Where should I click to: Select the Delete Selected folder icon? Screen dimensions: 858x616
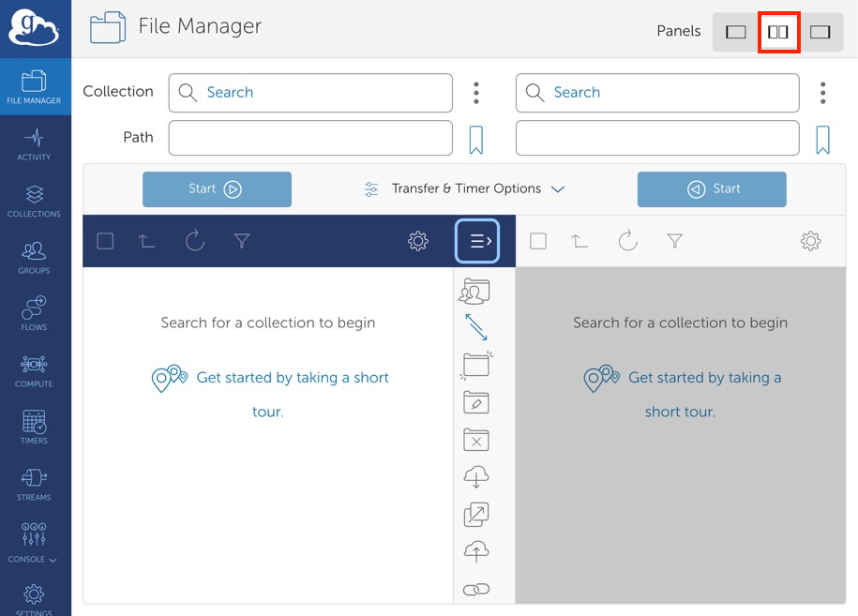[476, 440]
